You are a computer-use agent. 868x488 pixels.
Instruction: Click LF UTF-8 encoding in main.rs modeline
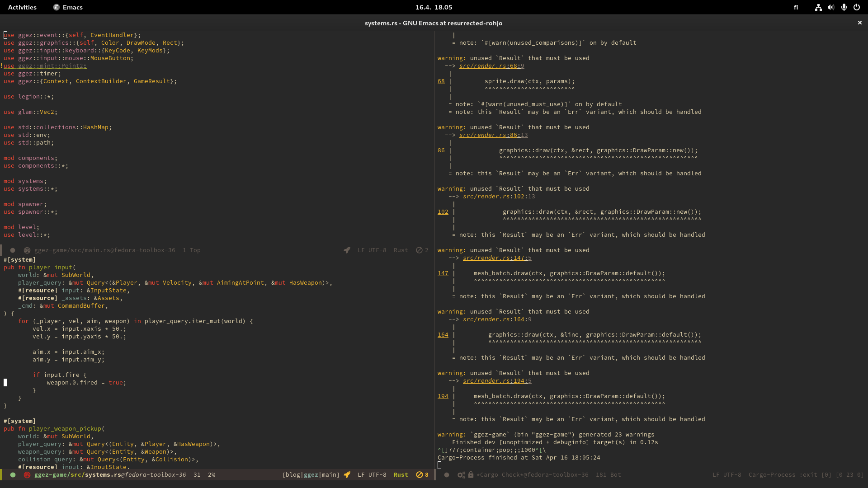[x=372, y=250]
